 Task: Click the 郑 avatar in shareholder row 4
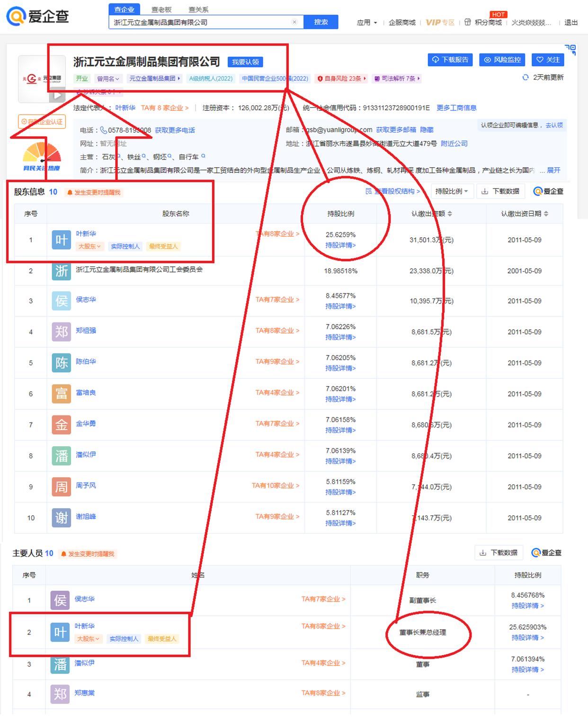click(62, 332)
